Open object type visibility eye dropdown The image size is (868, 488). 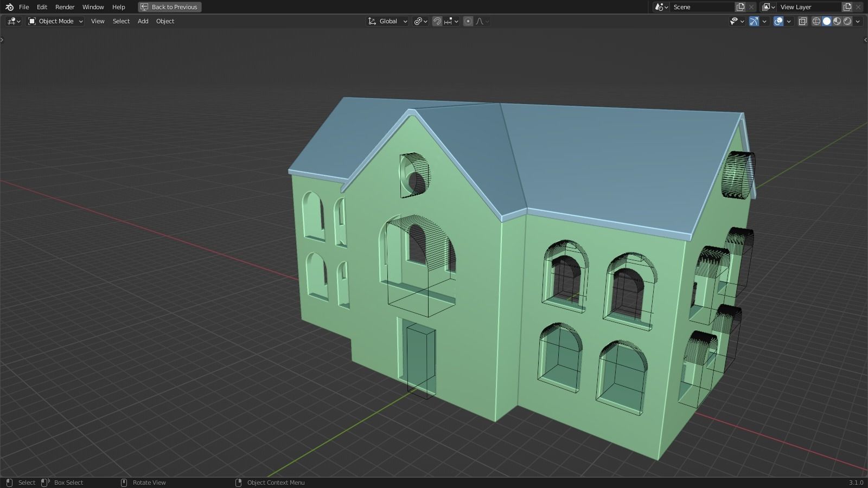pyautogui.click(x=737, y=21)
